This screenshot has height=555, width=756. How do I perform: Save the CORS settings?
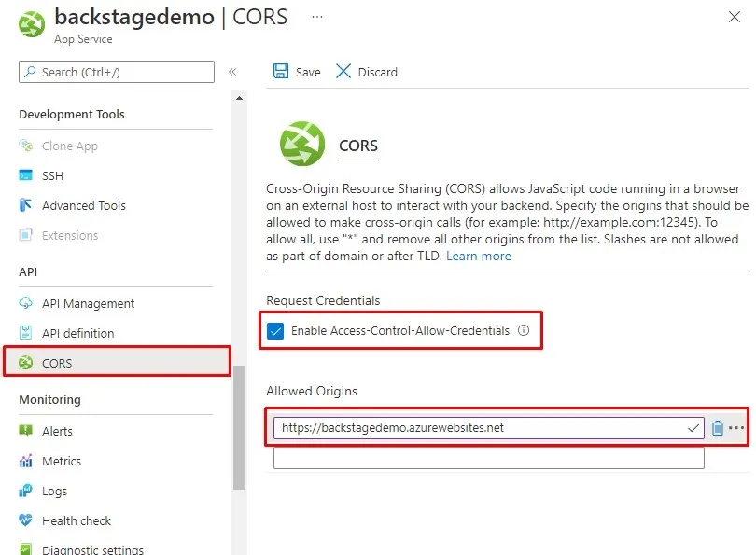pyautogui.click(x=308, y=72)
